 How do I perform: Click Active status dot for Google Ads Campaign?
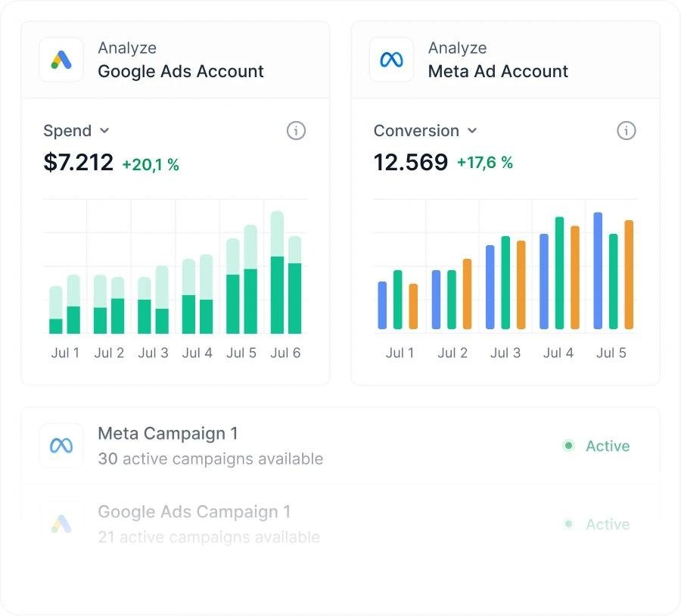click(568, 524)
